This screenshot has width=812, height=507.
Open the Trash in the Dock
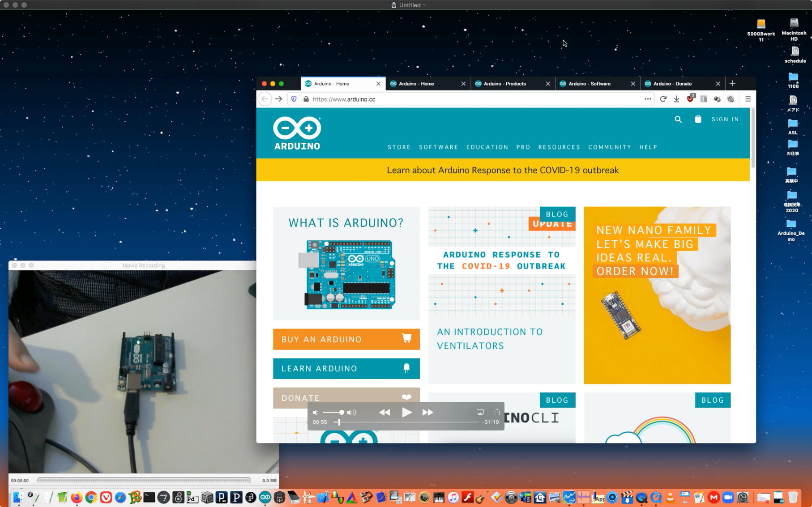tap(793, 497)
